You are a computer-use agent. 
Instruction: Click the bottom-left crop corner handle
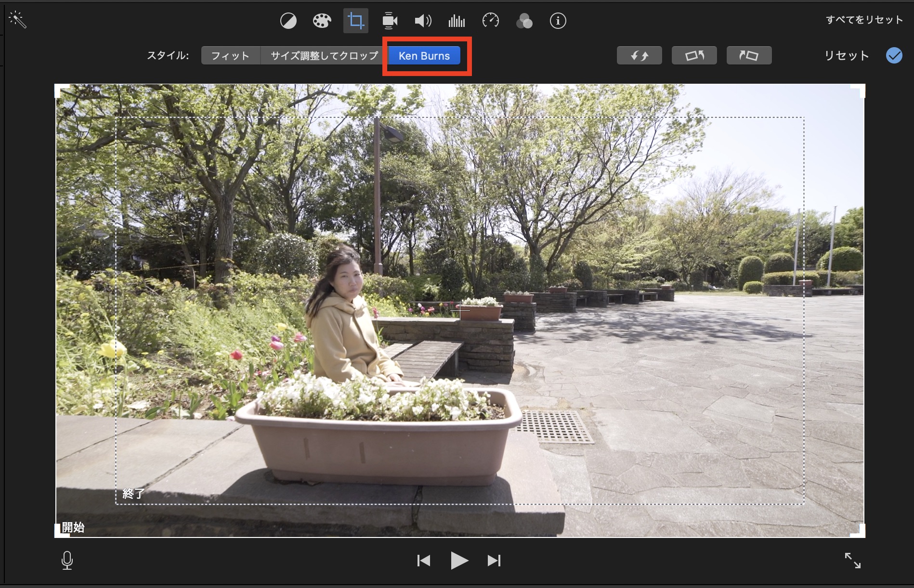tap(61, 530)
